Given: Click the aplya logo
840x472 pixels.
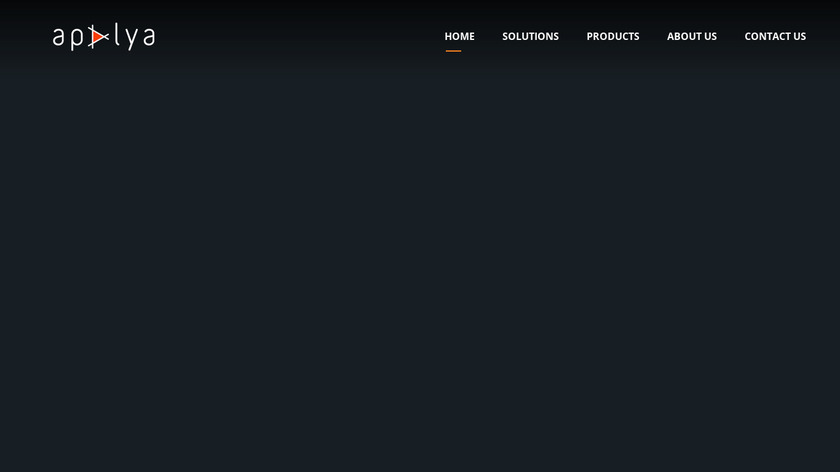Looking at the screenshot, I should pyautogui.click(x=104, y=36).
